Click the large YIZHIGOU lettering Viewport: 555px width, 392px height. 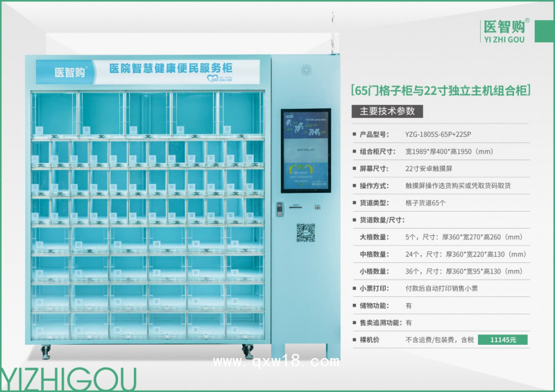[x=68, y=380]
